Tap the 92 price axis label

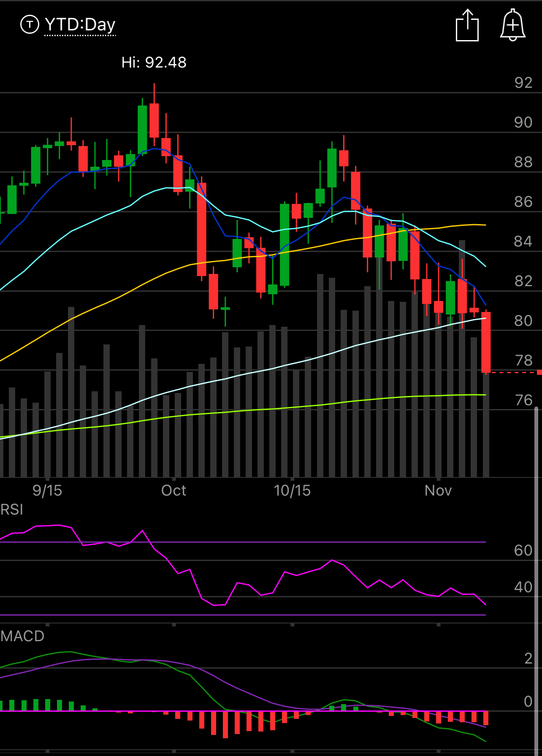tap(523, 83)
